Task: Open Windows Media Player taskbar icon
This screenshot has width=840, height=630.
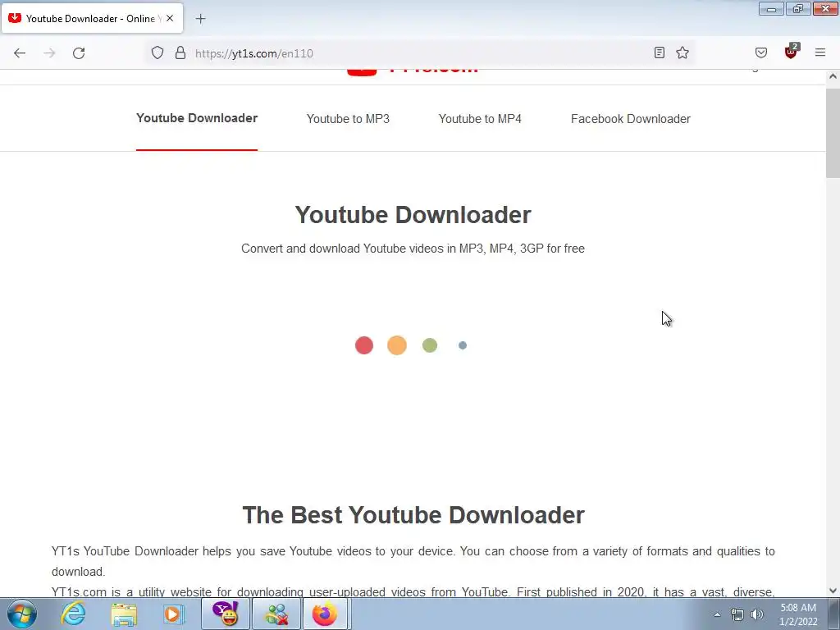Action: (x=173, y=614)
